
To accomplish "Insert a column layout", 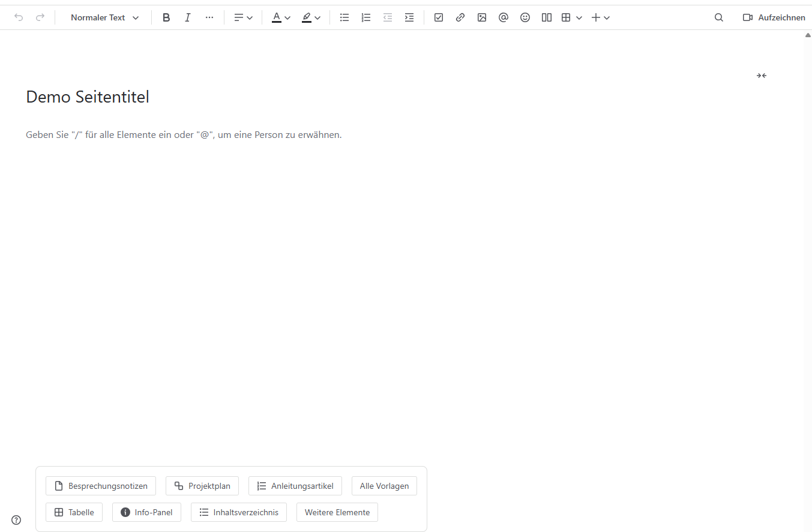I will click(547, 17).
